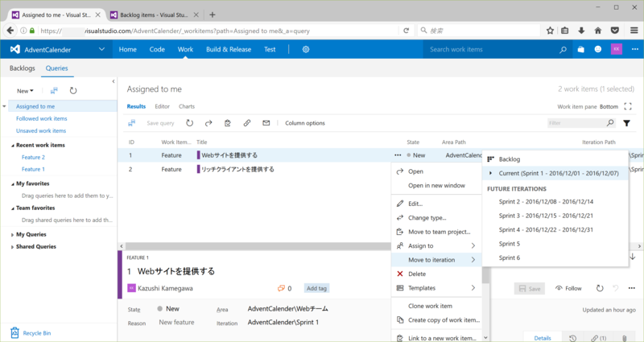Screen dimensions: 644x342
Task: Click the row ellipsis for work item 1
Action: 398,155
